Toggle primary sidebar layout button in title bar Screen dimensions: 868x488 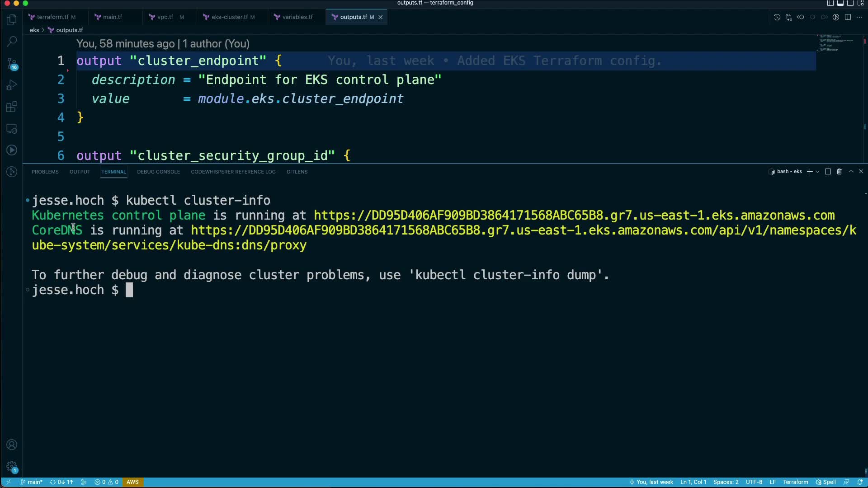(x=830, y=3)
